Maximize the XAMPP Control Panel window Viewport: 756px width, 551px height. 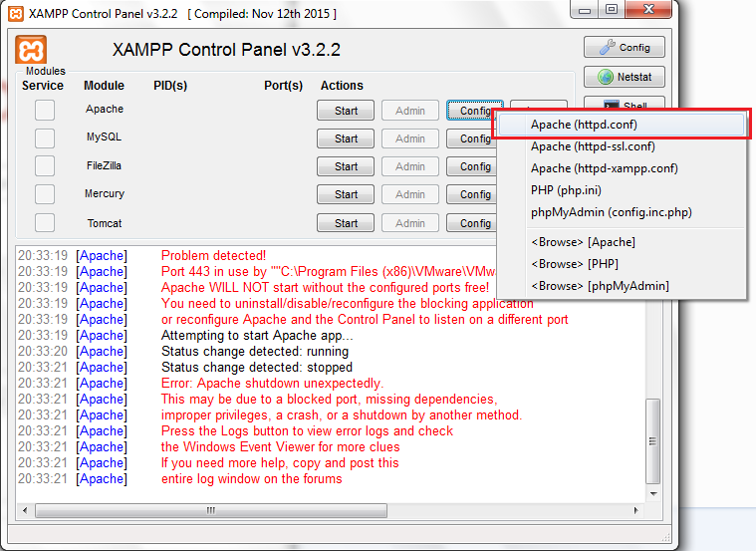[612, 9]
